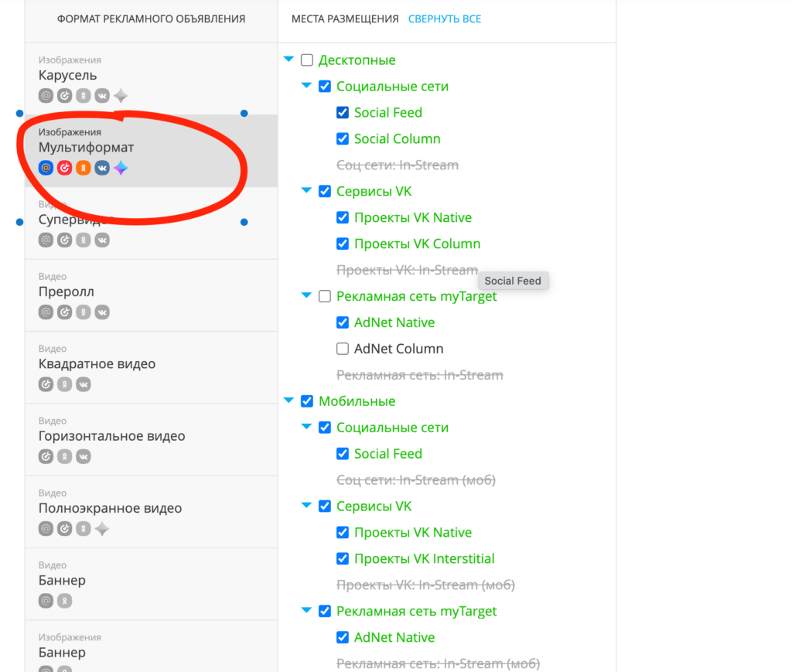Click the Mail.ru @ icon under Мультиформат
Viewport: 792px width, 672px height.
tap(46, 168)
